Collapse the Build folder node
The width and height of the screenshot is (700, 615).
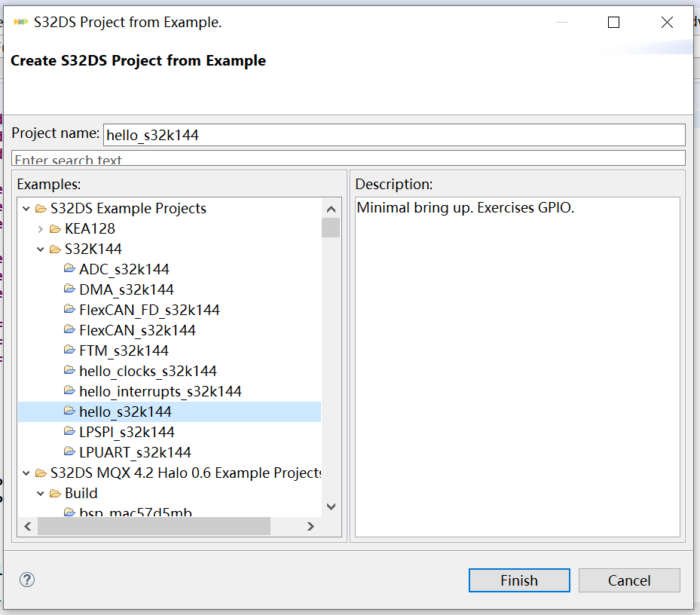pyautogui.click(x=41, y=493)
